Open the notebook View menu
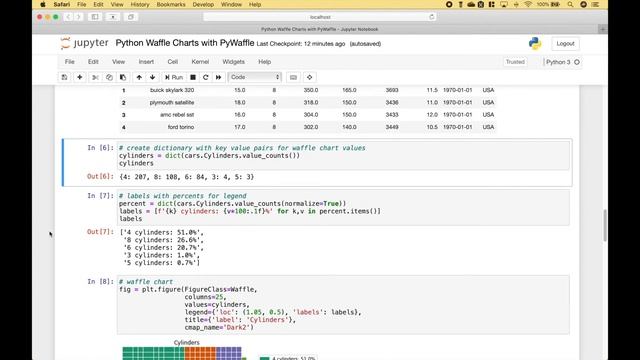This screenshot has height=360, width=640. point(118,62)
